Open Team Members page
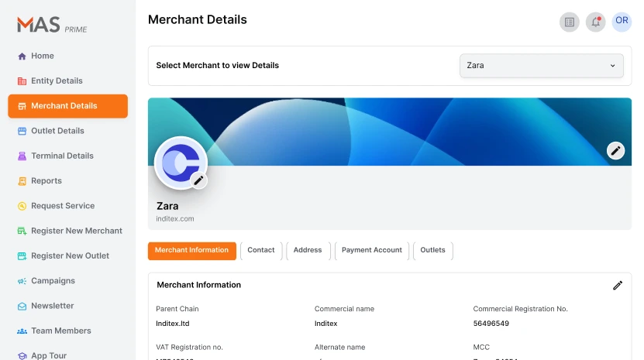Image resolution: width=644 pixels, height=360 pixels. tap(60, 331)
